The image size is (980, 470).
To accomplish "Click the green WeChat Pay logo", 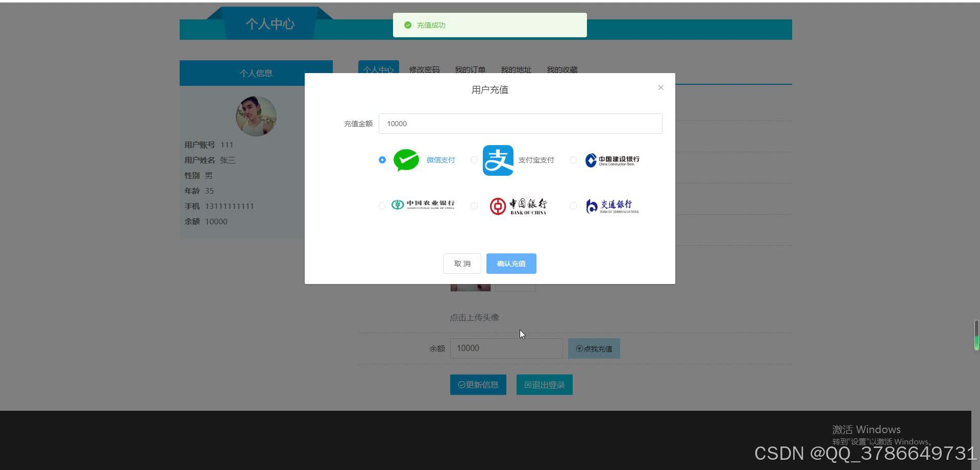I will pos(406,160).
